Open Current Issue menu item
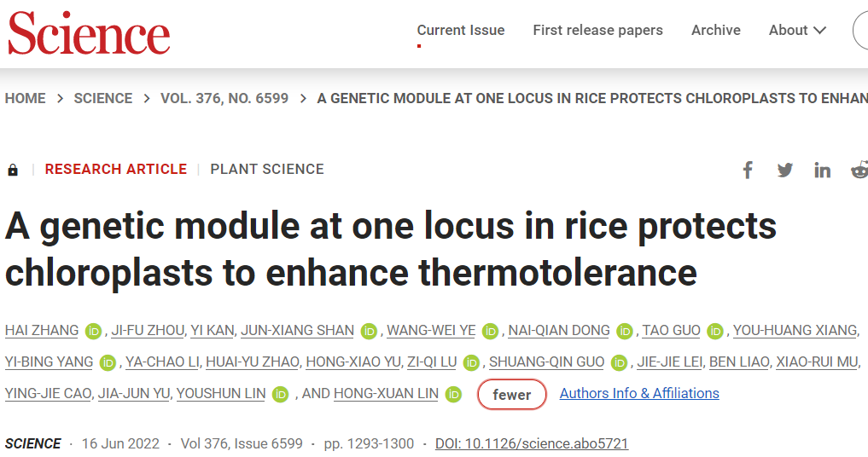The image size is (868, 457). [x=461, y=30]
